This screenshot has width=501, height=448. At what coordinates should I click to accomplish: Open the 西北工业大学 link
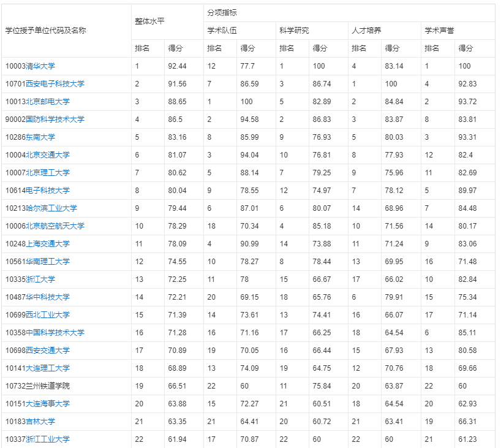pos(48,315)
